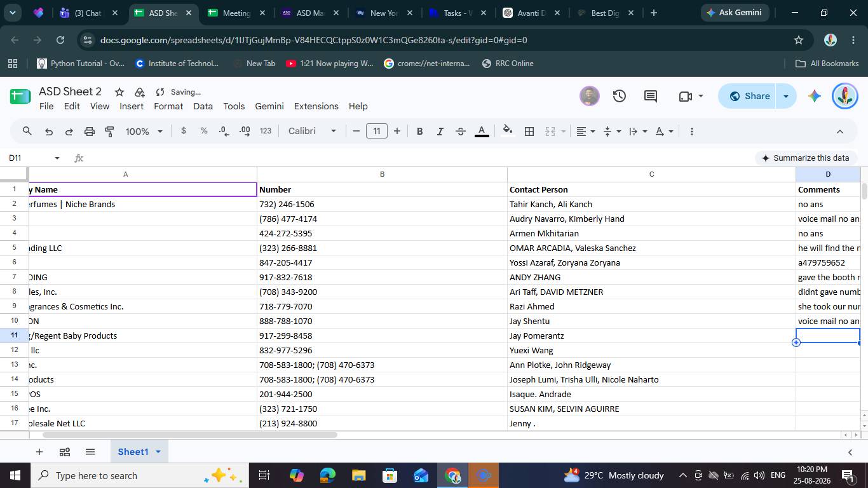Open the fill color swatch
The image size is (868, 488).
507,132
